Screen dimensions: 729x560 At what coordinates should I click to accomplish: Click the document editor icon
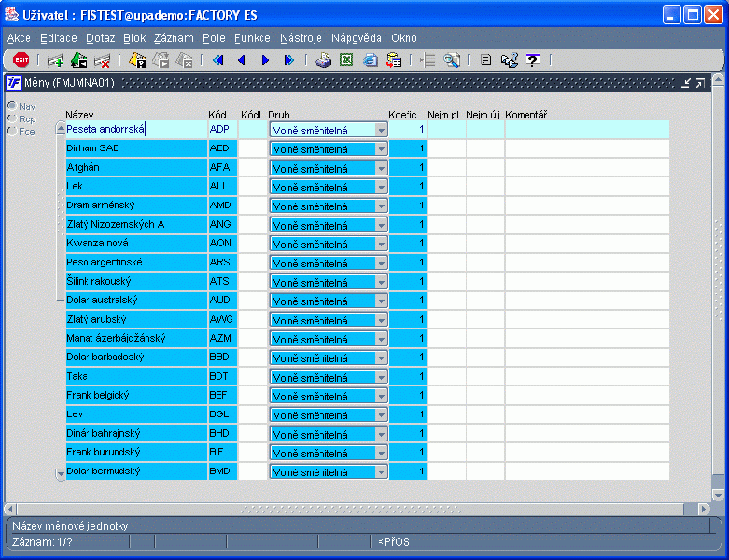tap(486, 61)
